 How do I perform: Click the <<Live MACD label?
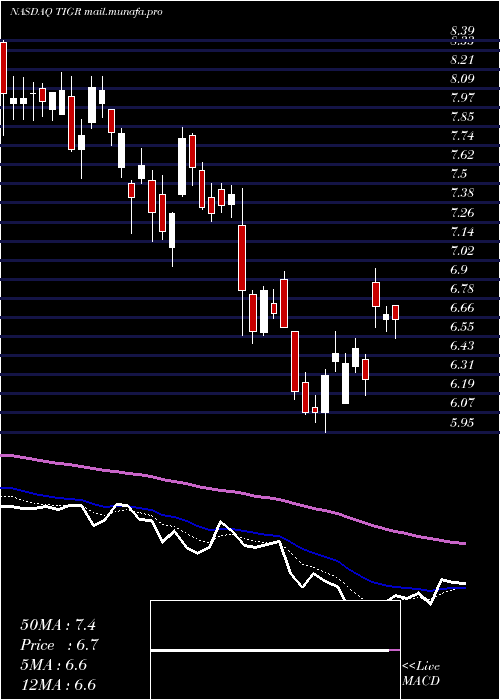(x=421, y=674)
